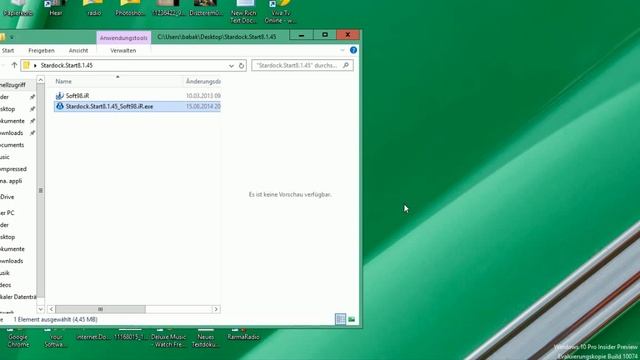
Task: Click the date 10.03.2013 of Soft98.iR
Action: click(x=203, y=96)
